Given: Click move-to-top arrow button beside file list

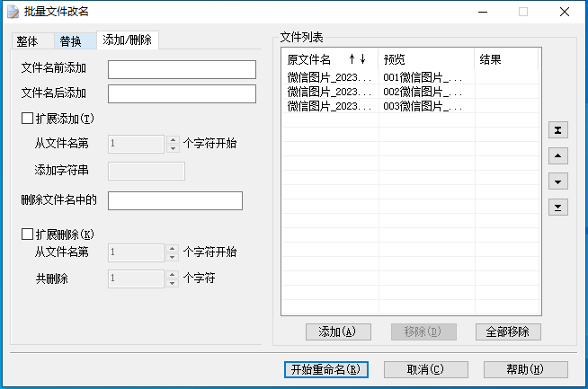Looking at the screenshot, I should click(x=558, y=130).
